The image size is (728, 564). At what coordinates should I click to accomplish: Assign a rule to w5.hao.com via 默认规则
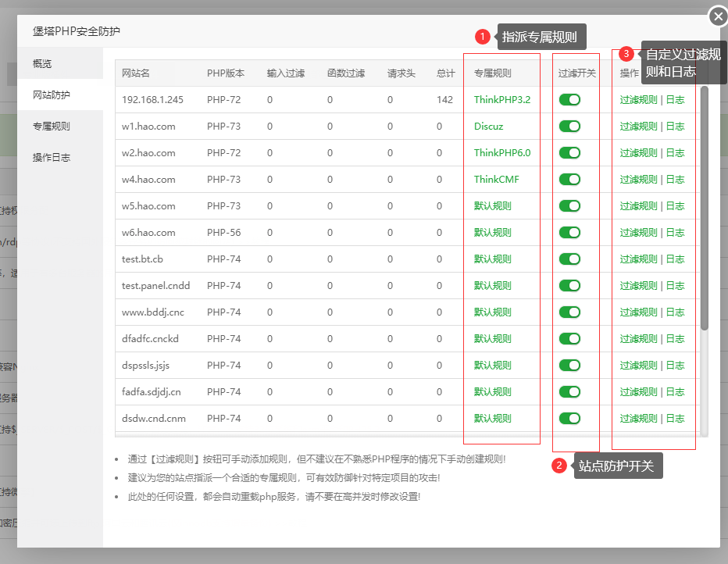(x=492, y=206)
